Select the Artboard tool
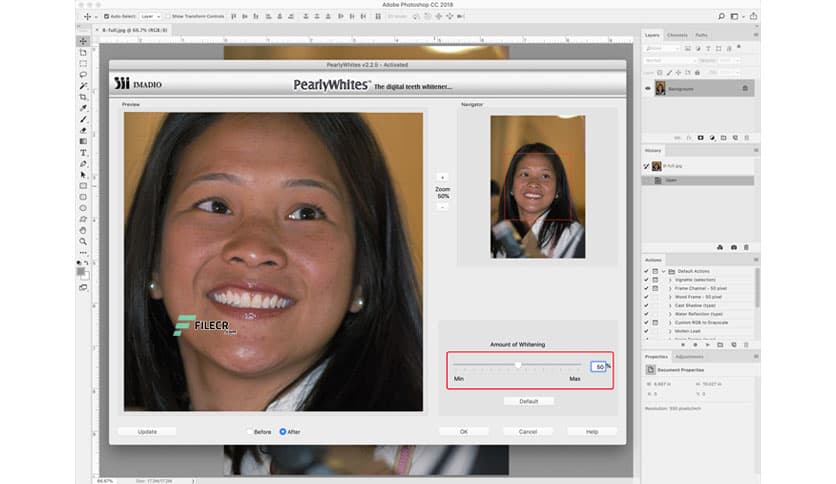Screen dimensions: 836x484 pyautogui.click(x=83, y=52)
